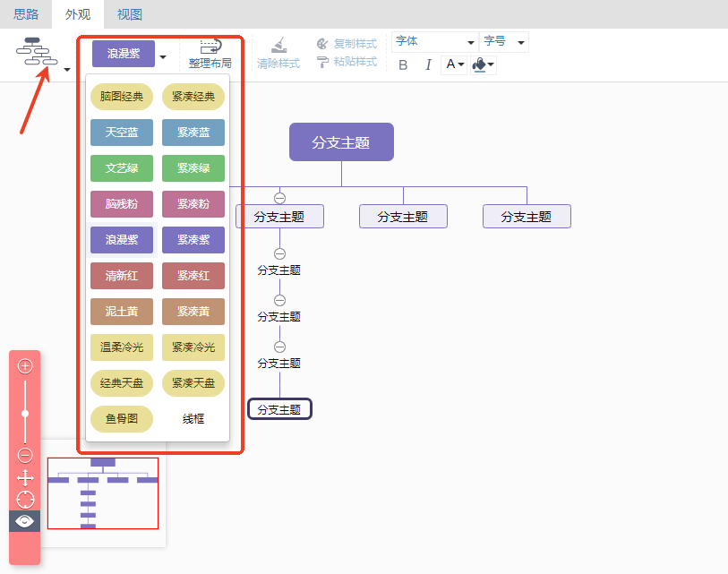Expand the theme dropdown arrow next to 浪漫紫
Image resolution: width=728 pixels, height=574 pixels.
[x=163, y=57]
